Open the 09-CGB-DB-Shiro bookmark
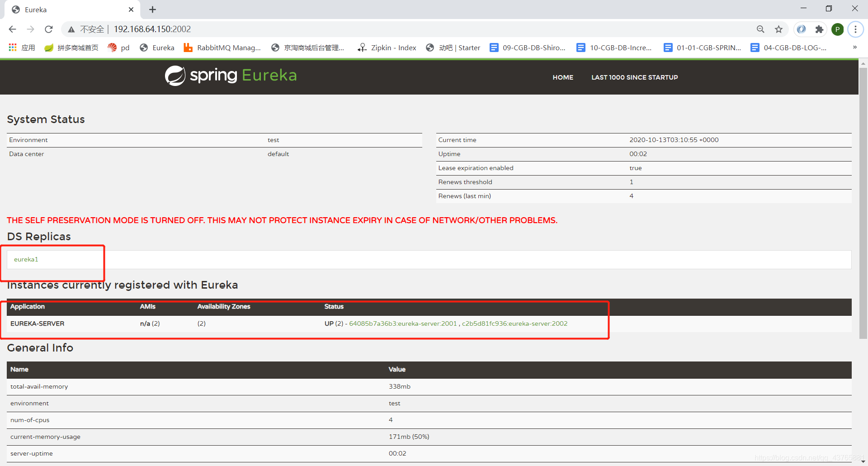 point(528,48)
